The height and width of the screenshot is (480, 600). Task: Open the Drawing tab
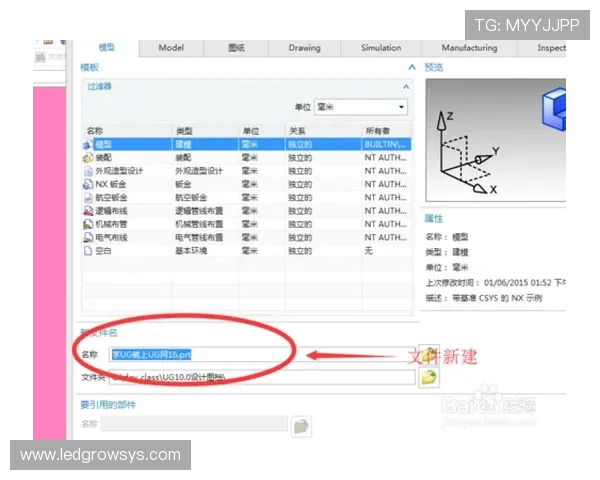305,48
